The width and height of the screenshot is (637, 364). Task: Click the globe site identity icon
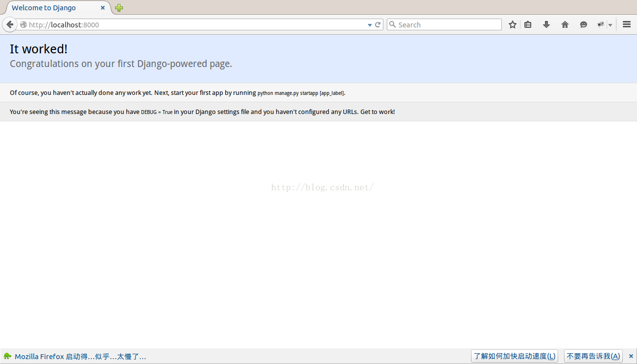23,24
